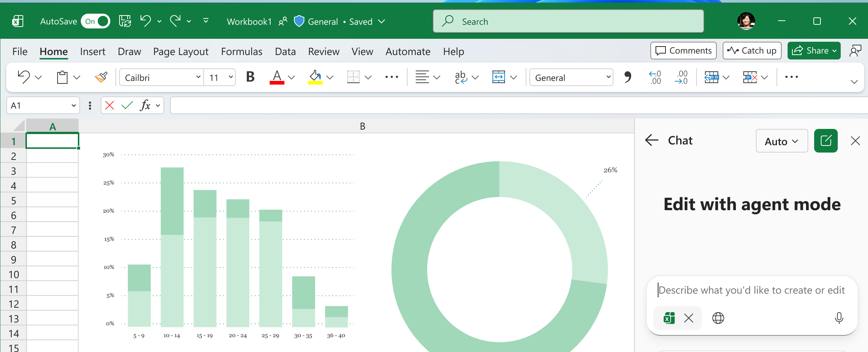Screen dimensions: 868x352
Task: Open the Page Layout tab
Action: click(181, 51)
